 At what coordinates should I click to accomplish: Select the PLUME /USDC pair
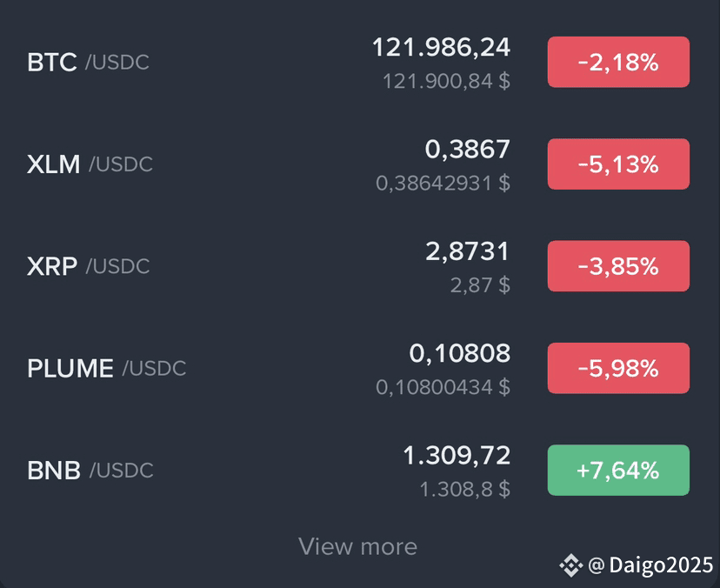(x=360, y=369)
